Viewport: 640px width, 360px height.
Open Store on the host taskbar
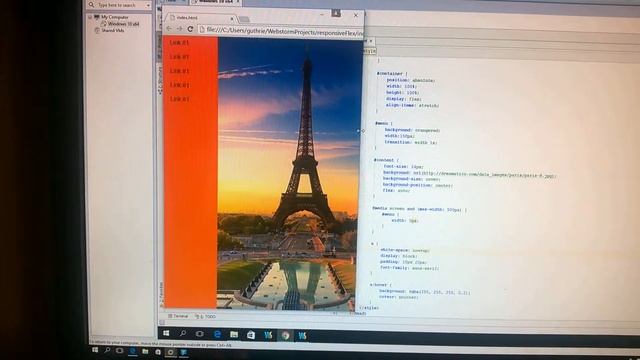click(158, 352)
